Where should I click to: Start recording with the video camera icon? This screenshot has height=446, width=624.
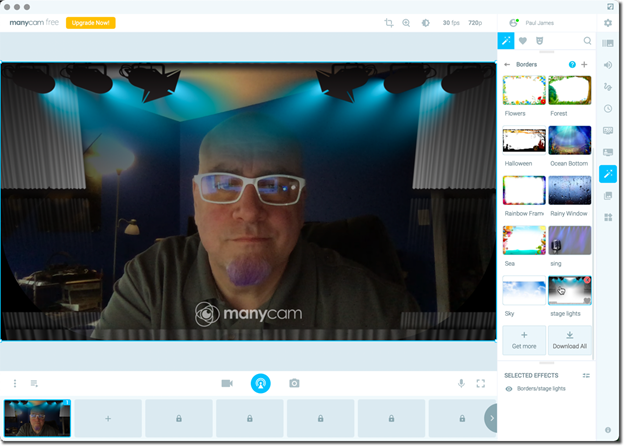(227, 383)
